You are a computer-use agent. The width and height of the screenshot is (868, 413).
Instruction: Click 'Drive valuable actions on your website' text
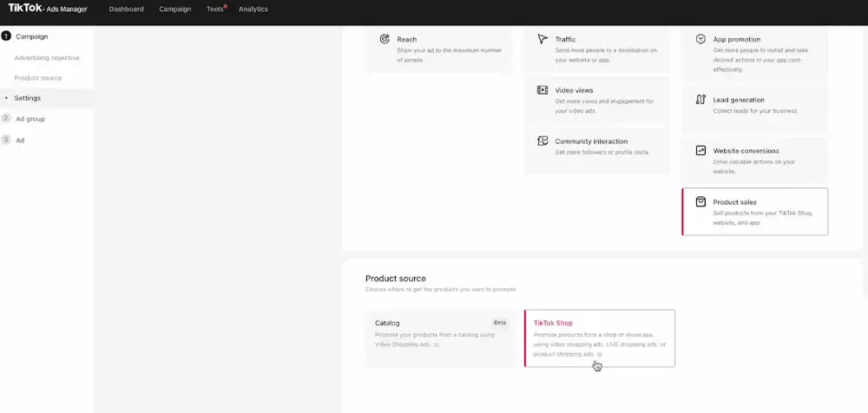coord(754,167)
